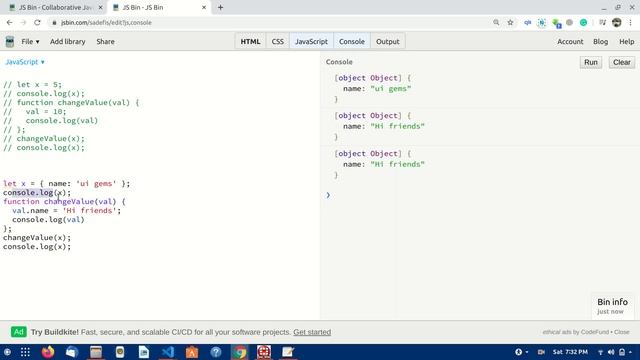The image size is (640, 360).
Task: Toggle the HTML panel
Action: pyautogui.click(x=250, y=42)
